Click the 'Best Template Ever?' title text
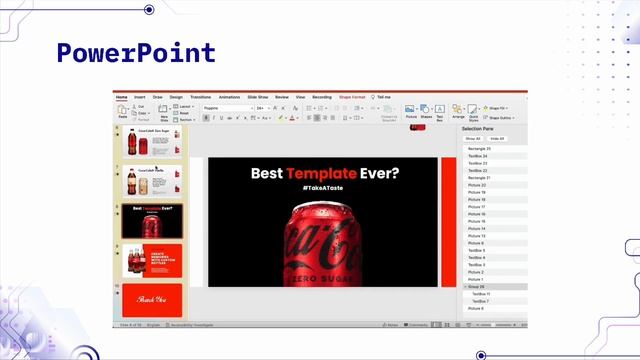Screen dimensions: 640x360 pos(325,173)
